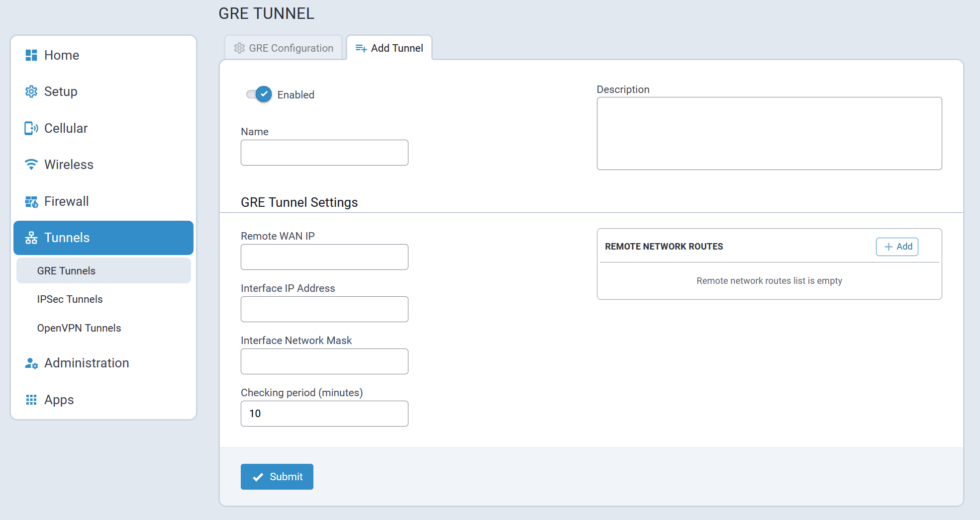This screenshot has height=520, width=980.
Task: Click the Checking period minutes field
Action: (324, 414)
